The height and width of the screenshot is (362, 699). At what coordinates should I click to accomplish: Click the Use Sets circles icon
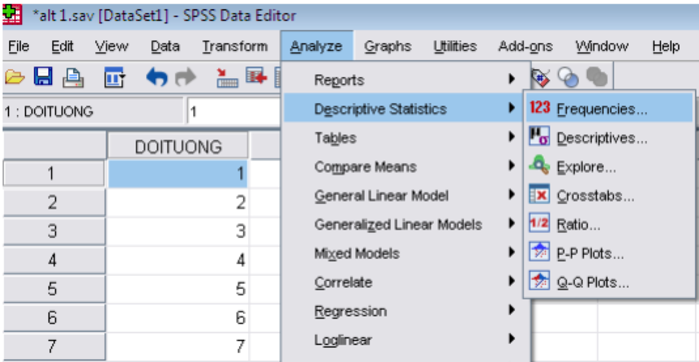coord(568,78)
